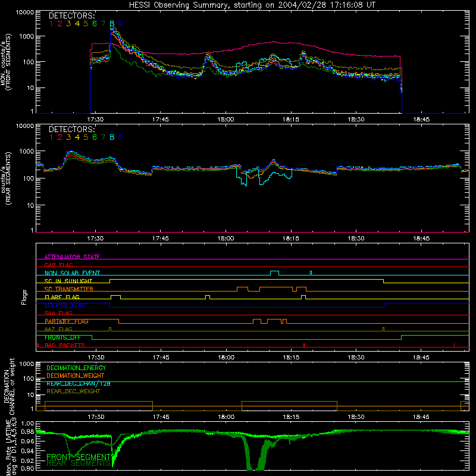Click 17:45 tick under the decimation plot
This screenshot has width=476, height=476.
pos(161,417)
